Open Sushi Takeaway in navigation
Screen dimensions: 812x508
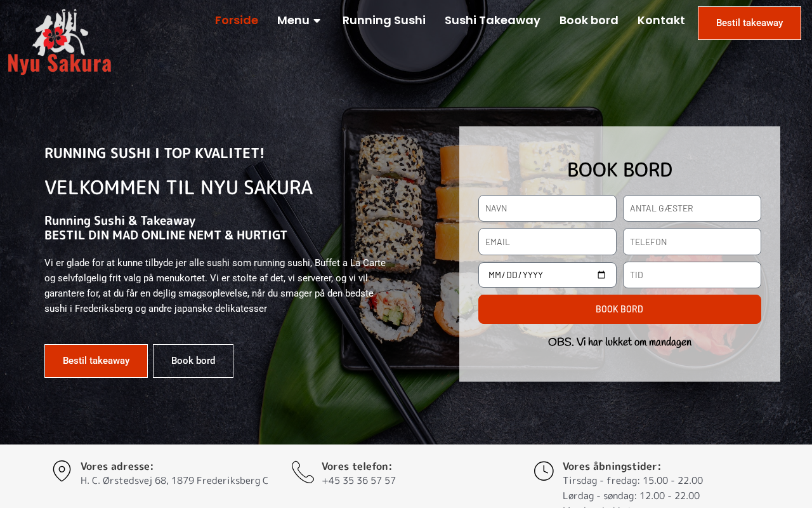click(x=492, y=20)
